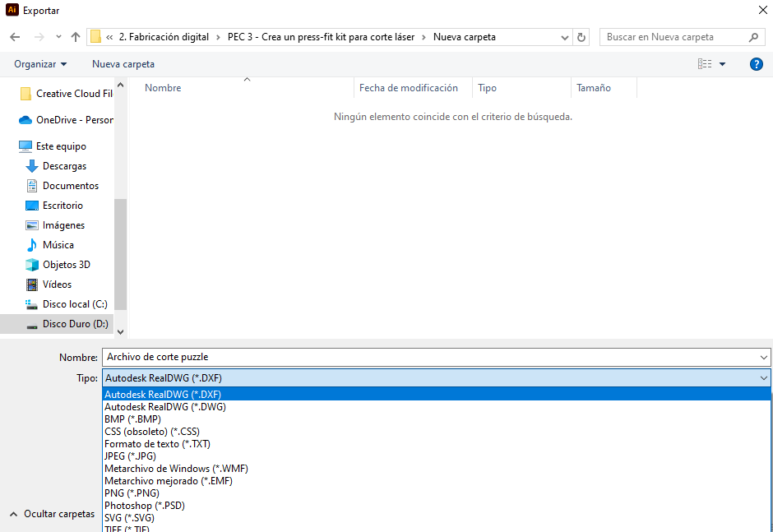Choose CSS (obsoleto) (*.CSS) format
Viewport: 773px width, 532px height.
pos(437,432)
